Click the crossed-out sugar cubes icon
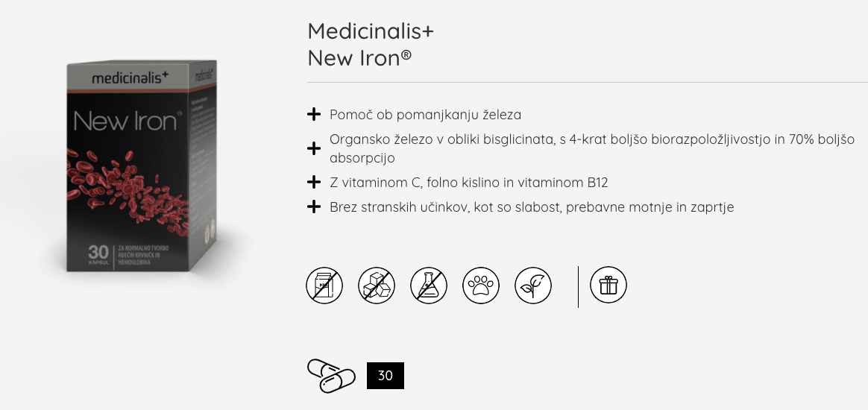Image resolution: width=868 pixels, height=410 pixels. [x=377, y=286]
